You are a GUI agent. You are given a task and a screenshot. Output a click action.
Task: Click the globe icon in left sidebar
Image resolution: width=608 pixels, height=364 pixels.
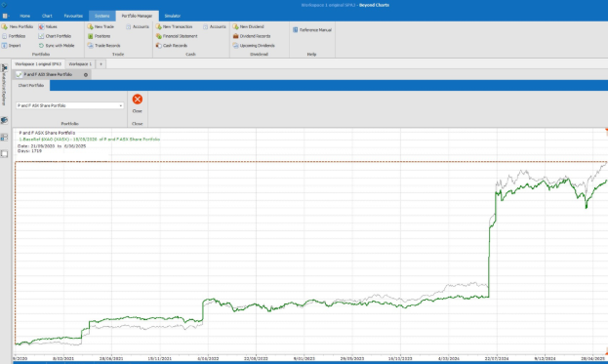click(x=4, y=121)
